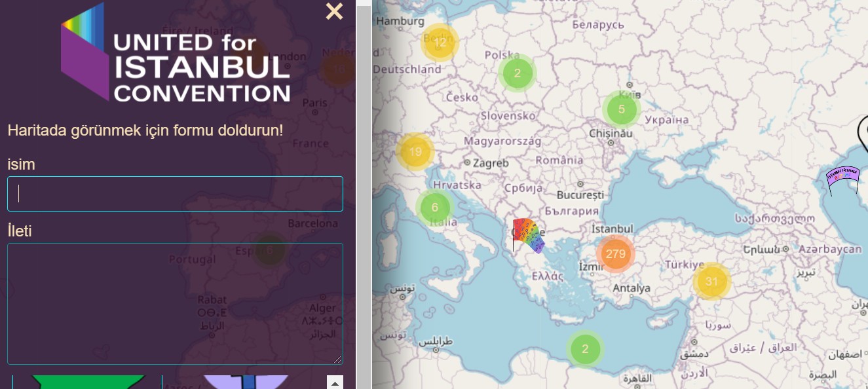The image size is (868, 389).
Task: Open the yellow cluster marked 19
Action: pos(415,152)
